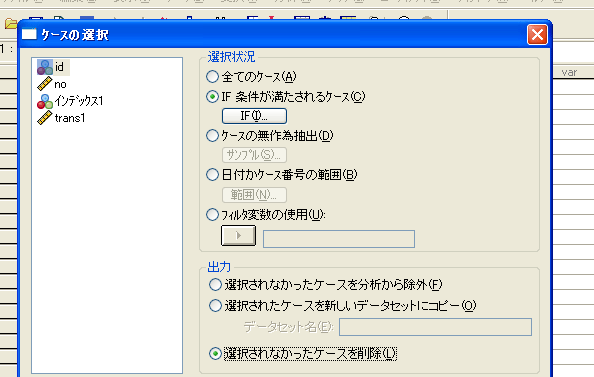Image resolution: width=594 pixels, height=377 pixels.
Task: Open the IF(I)... condition button
Action: tap(254, 116)
